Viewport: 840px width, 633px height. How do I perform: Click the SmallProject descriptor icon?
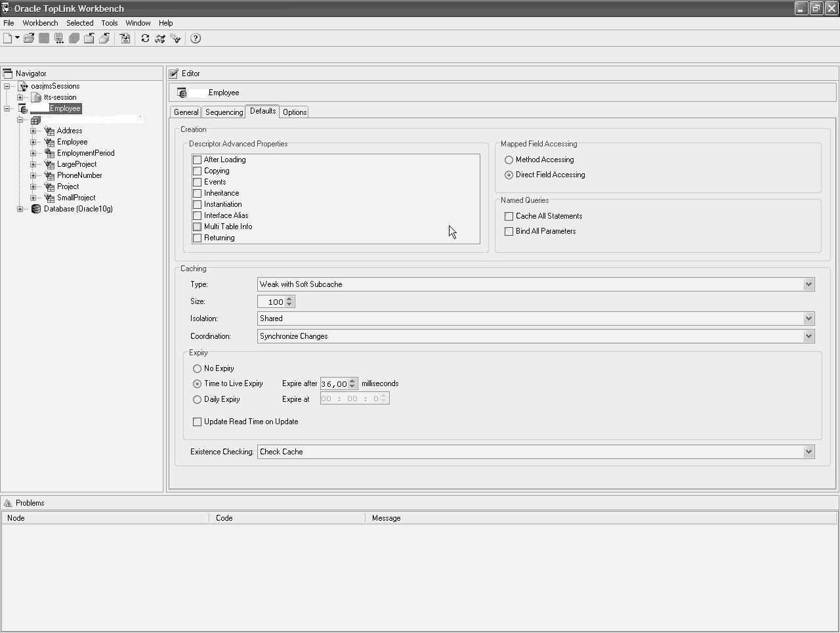[x=49, y=198]
